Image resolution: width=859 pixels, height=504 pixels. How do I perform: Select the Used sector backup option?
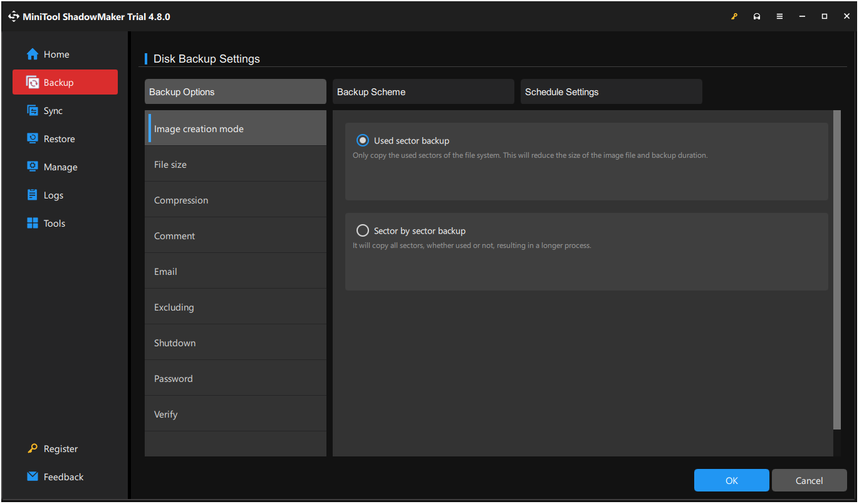tap(362, 140)
